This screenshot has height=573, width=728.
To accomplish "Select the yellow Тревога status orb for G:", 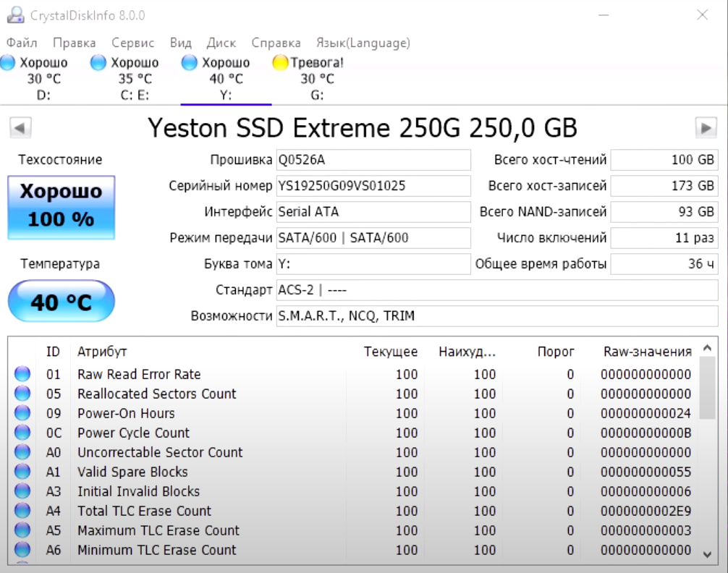I will 280,62.
